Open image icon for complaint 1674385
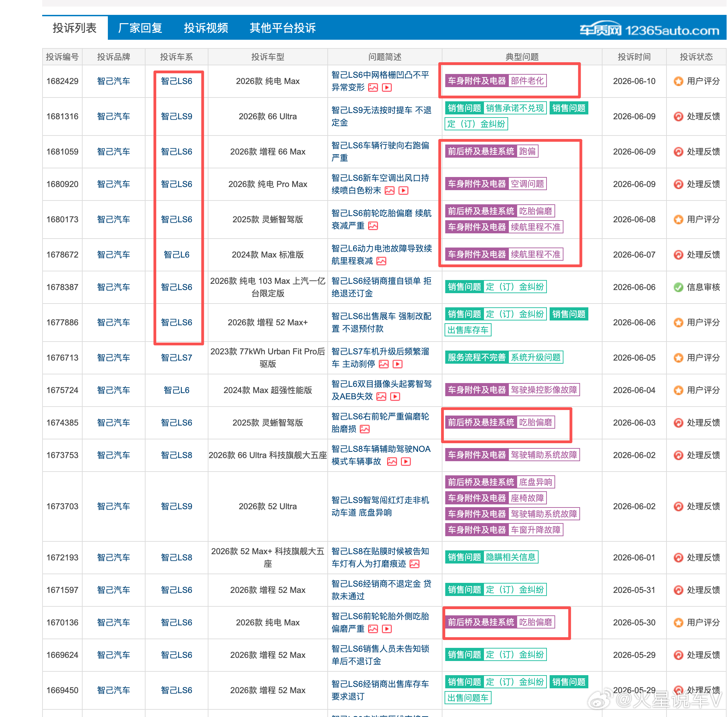The image size is (728, 717). coord(365,429)
